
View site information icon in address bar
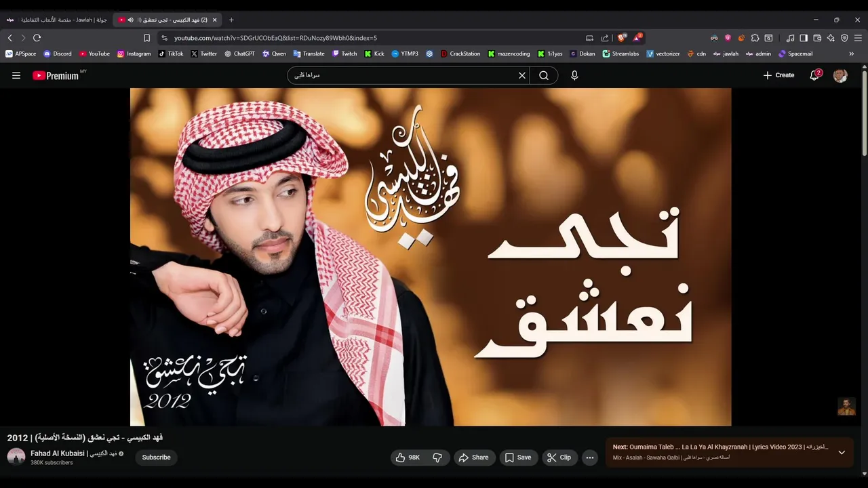pos(164,38)
